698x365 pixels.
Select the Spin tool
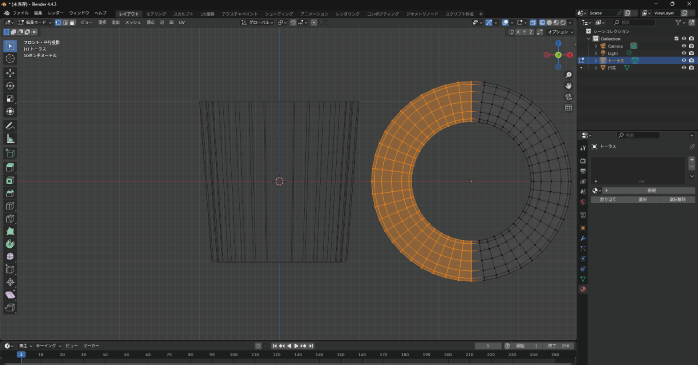(x=10, y=244)
